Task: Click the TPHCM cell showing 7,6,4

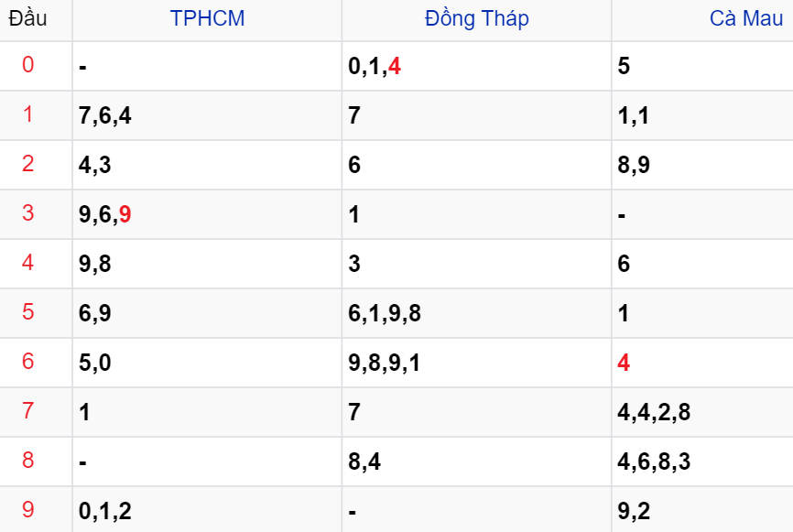Action: pos(105,115)
